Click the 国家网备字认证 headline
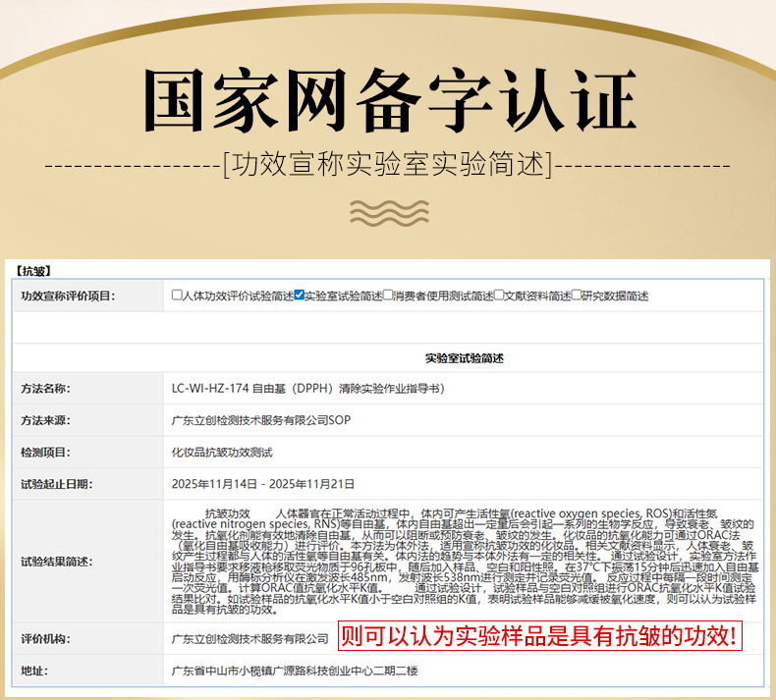This screenshot has height=700, width=776. point(390,100)
